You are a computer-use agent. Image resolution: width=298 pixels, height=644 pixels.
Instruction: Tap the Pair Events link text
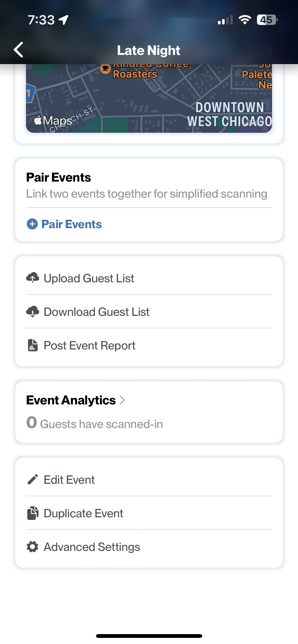72,224
